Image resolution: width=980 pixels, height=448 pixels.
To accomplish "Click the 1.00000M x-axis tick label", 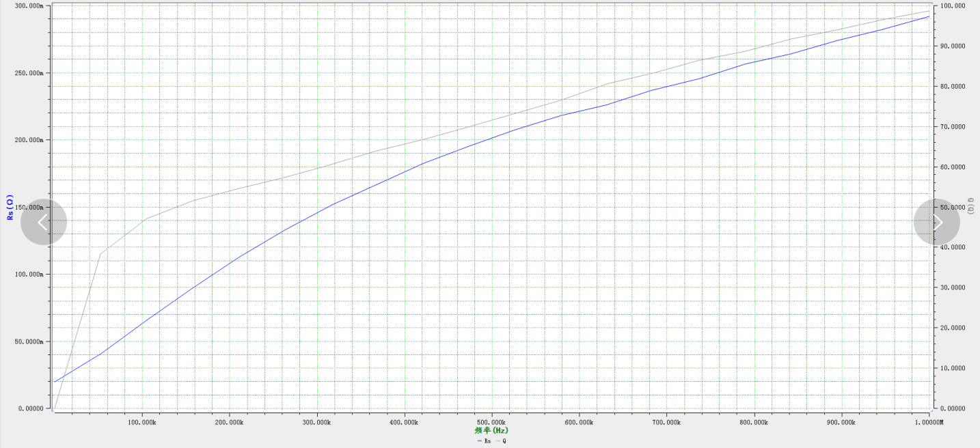I will pyautogui.click(x=928, y=423).
